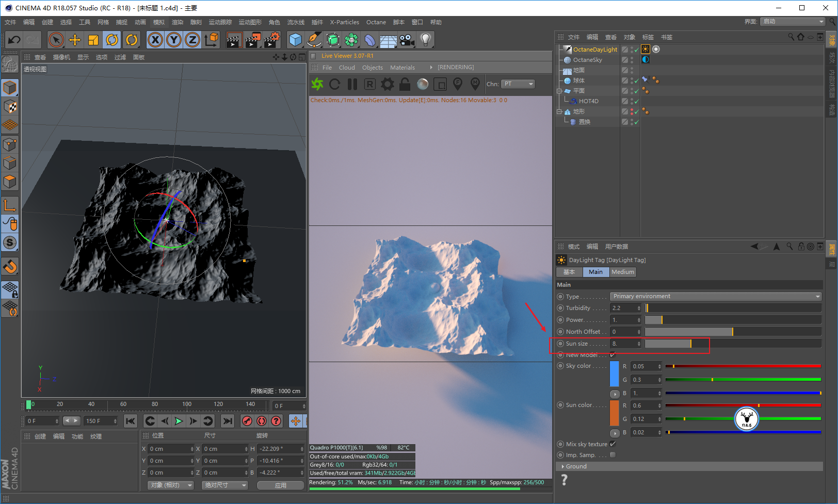Screen dimensions: 838x504
Task: Toggle Z axis lock
Action: tap(192, 40)
